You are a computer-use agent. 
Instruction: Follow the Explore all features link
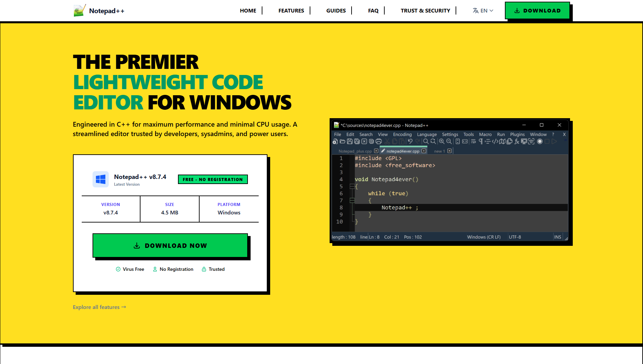(99, 307)
